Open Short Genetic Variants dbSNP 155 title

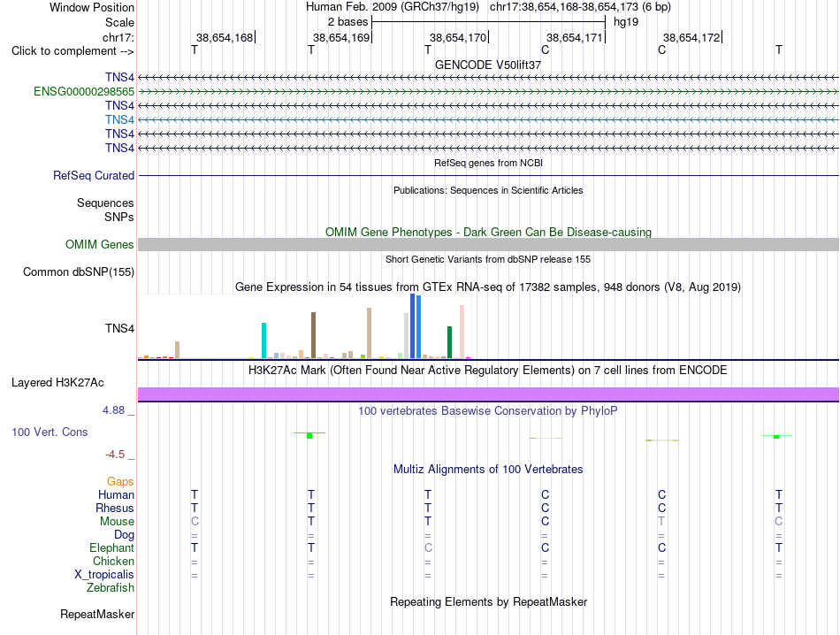[488, 259]
